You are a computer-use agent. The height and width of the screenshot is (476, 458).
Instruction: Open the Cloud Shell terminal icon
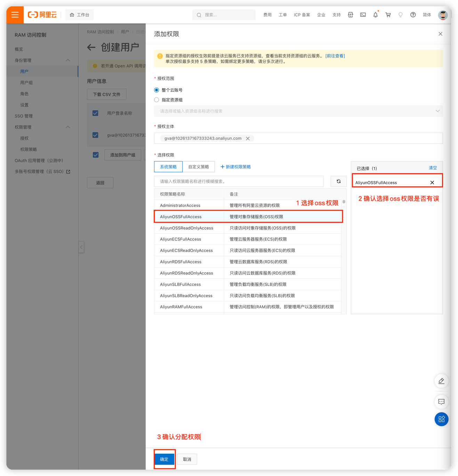pyautogui.click(x=363, y=15)
